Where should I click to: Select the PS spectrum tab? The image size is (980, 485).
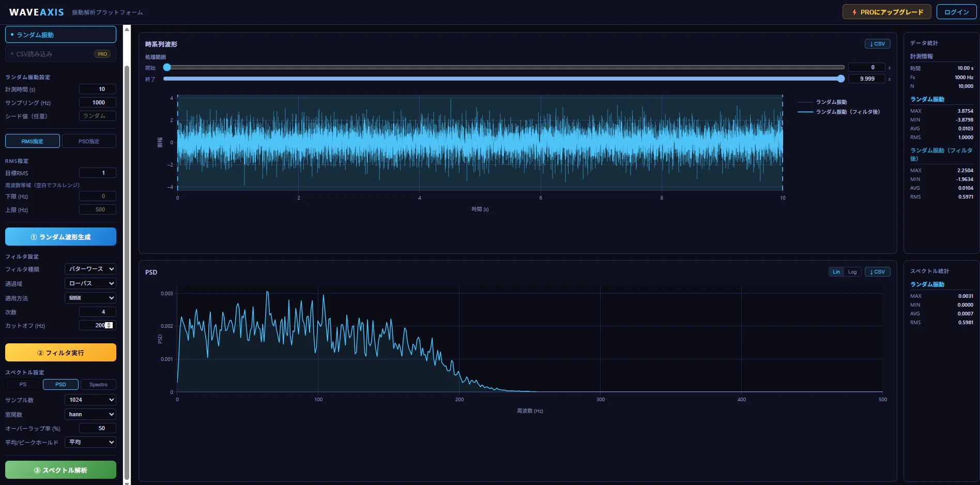click(x=23, y=385)
